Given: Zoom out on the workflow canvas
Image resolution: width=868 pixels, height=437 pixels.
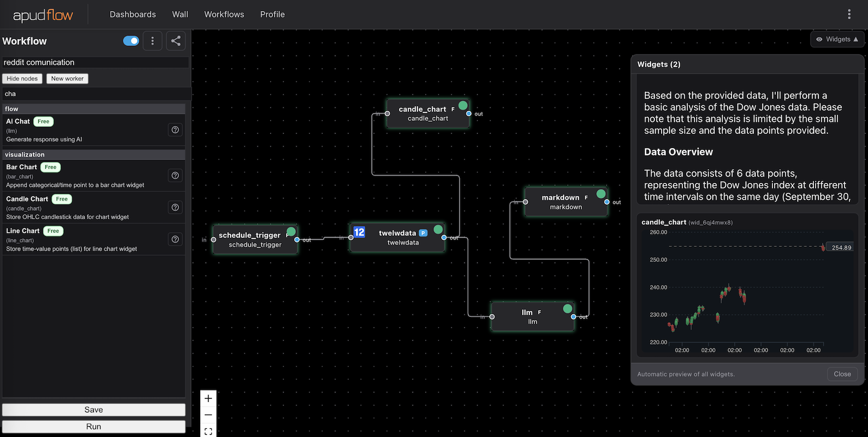Looking at the screenshot, I should [x=208, y=415].
